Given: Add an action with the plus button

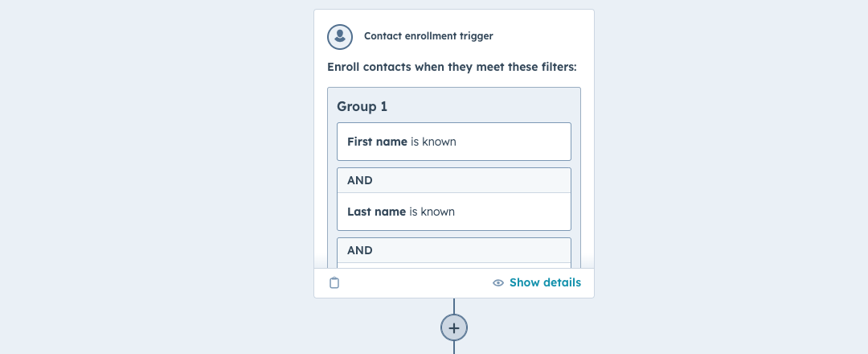Looking at the screenshot, I should [x=454, y=328].
